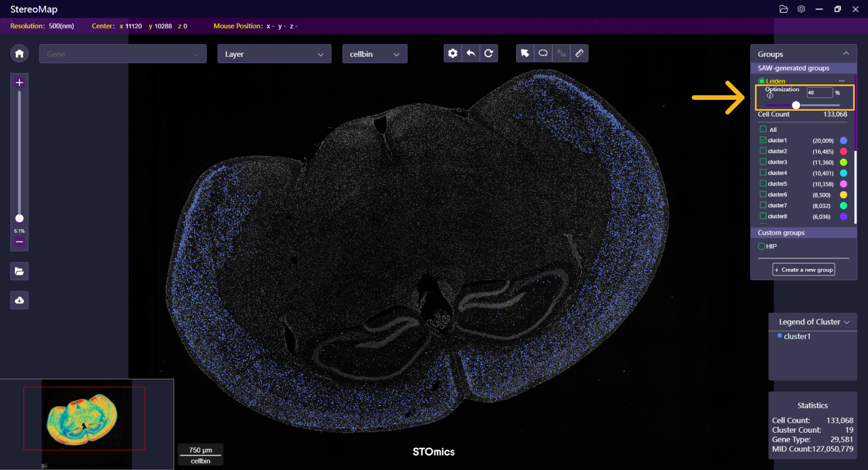Click the Optimization slider handle
The width and height of the screenshot is (868, 470).
click(796, 105)
